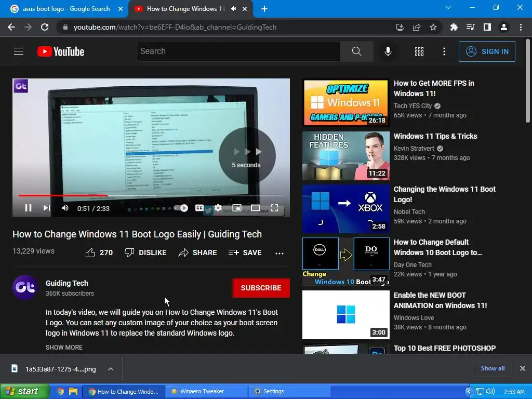The width and height of the screenshot is (532, 399).
Task: Open Enable the NEW BOOT ANIMATION thumbnail
Action: click(345, 314)
